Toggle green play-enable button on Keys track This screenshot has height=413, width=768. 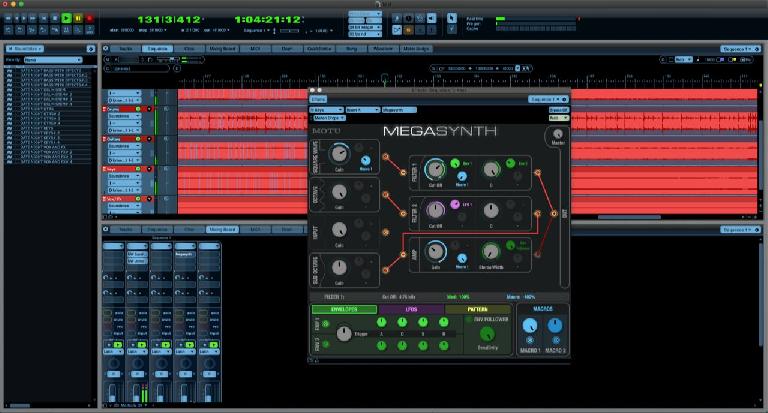click(138, 169)
